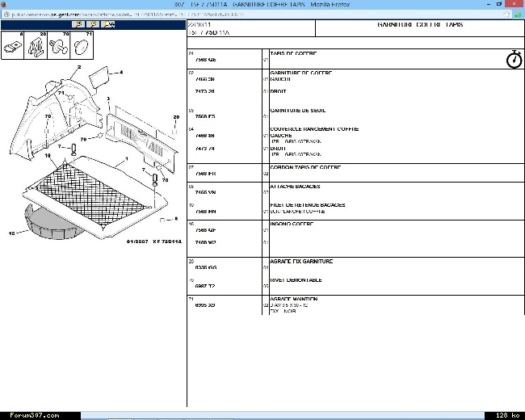Click callout 20 in the exploded diagram

[x=176, y=117]
